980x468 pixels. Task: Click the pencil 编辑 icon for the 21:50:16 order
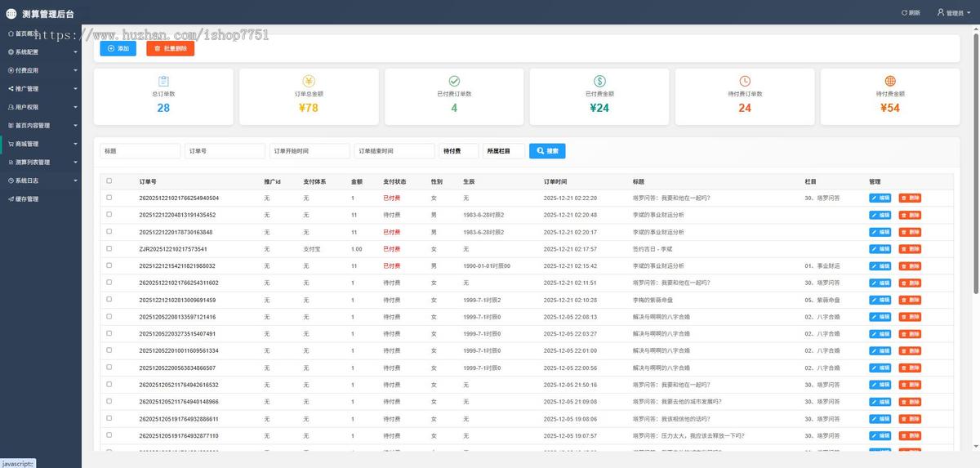(875, 385)
